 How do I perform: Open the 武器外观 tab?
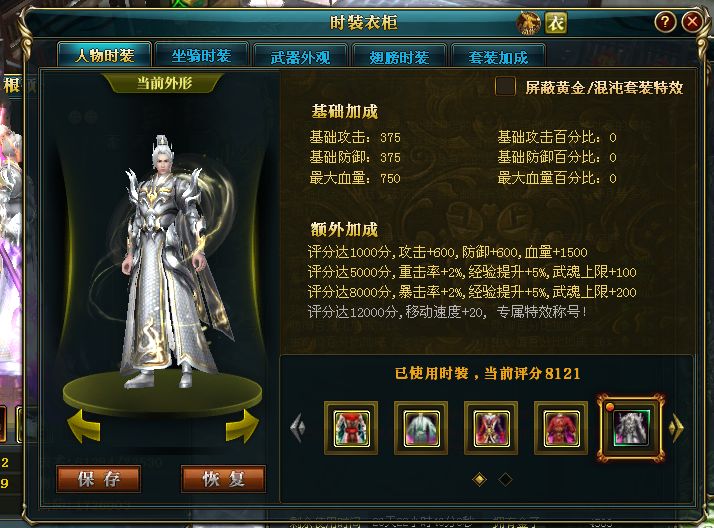[x=300, y=57]
